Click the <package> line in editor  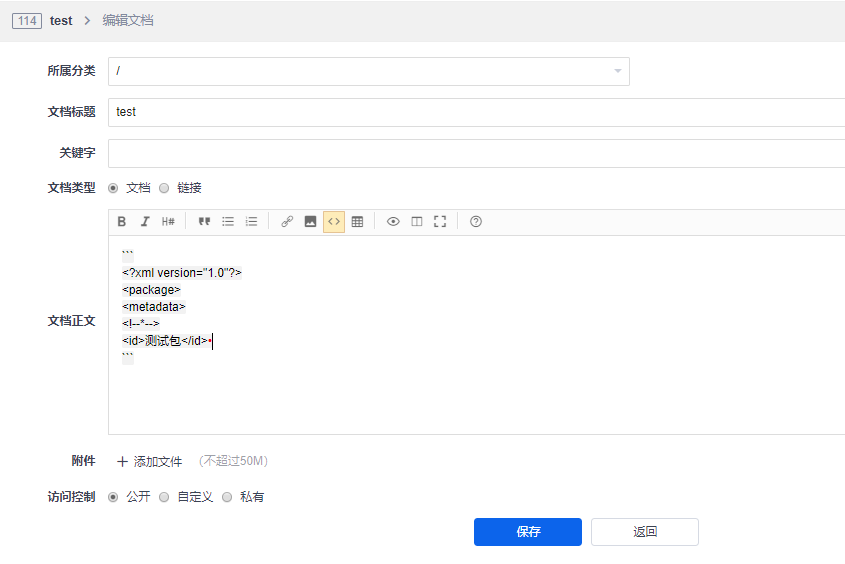(151, 290)
